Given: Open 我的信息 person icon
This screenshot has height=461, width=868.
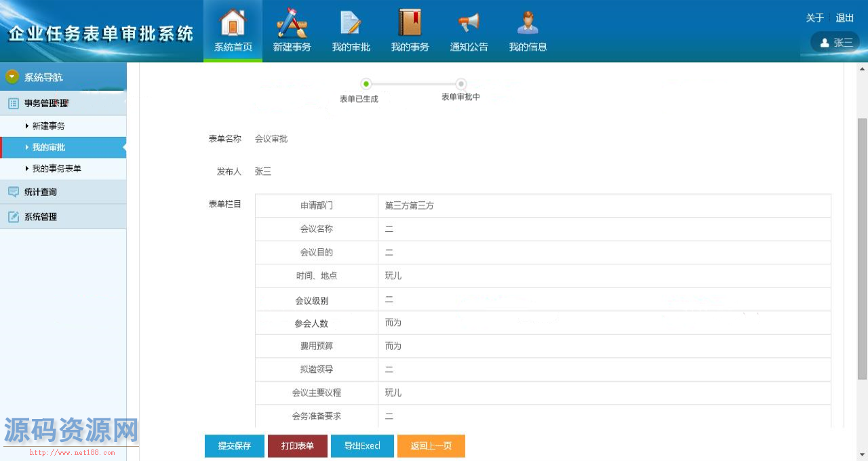Looking at the screenshot, I should coord(528,22).
